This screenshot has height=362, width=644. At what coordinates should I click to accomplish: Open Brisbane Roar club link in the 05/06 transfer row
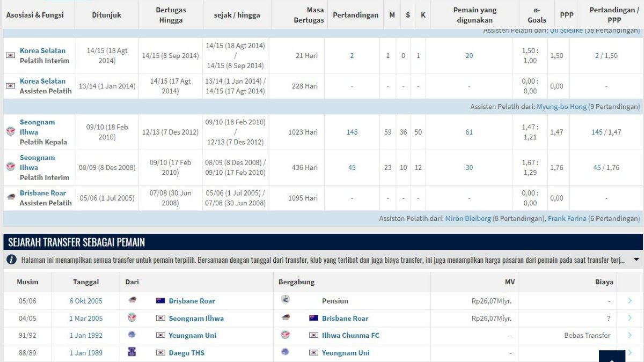[192, 301]
